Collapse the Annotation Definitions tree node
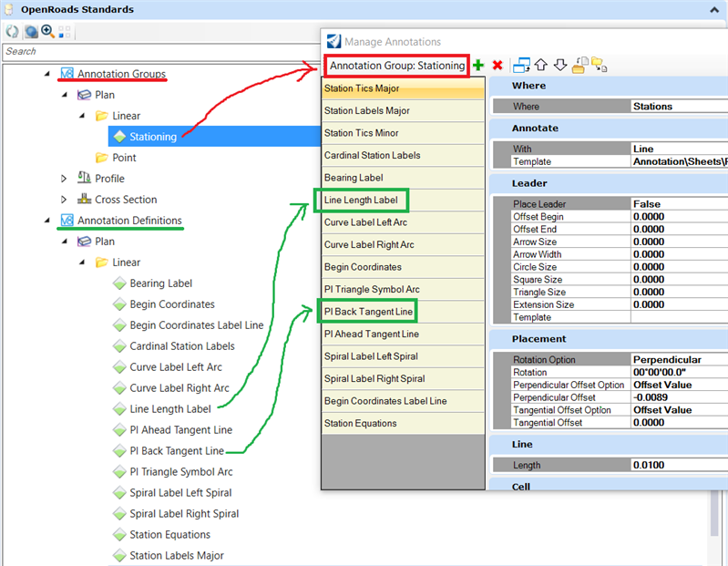 coord(46,221)
